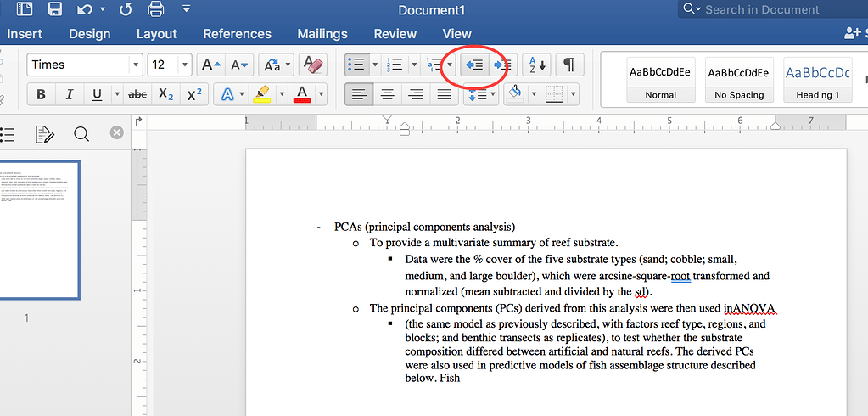This screenshot has height=416, width=868.
Task: Undo the last action
Action: 84,8
